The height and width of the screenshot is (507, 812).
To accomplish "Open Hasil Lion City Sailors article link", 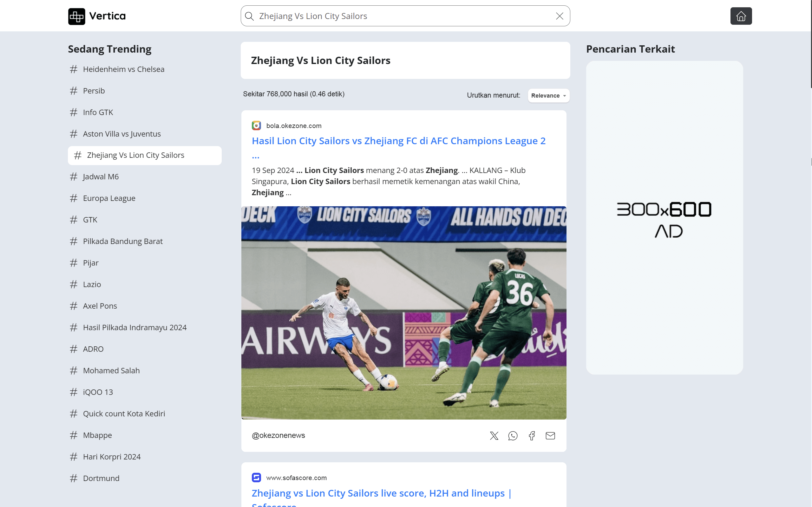I will click(x=398, y=141).
